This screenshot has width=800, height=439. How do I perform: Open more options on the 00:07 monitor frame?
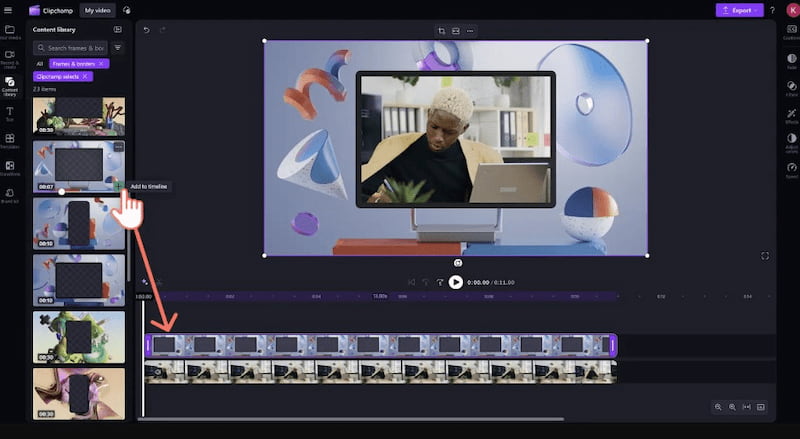(x=118, y=147)
